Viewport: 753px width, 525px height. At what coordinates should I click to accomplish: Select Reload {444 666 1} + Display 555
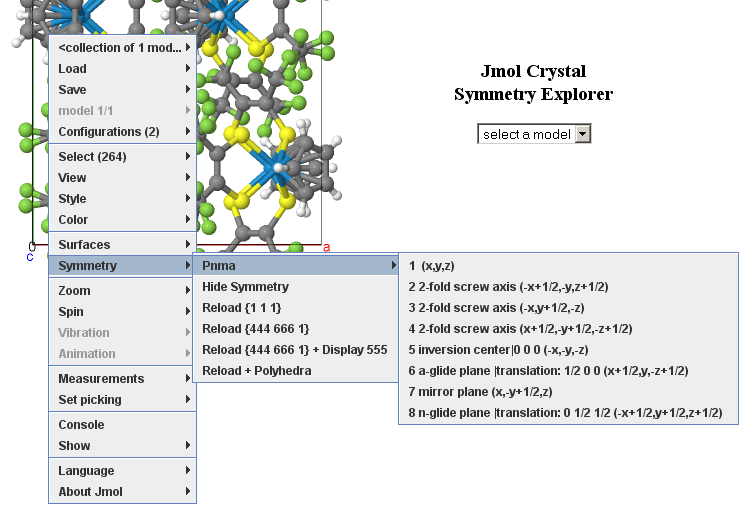[x=294, y=350]
